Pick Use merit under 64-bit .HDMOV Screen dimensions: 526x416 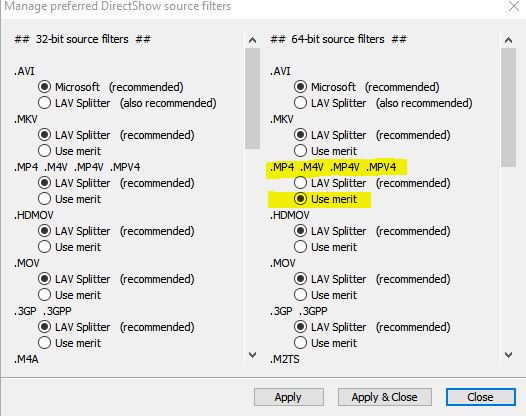point(300,247)
